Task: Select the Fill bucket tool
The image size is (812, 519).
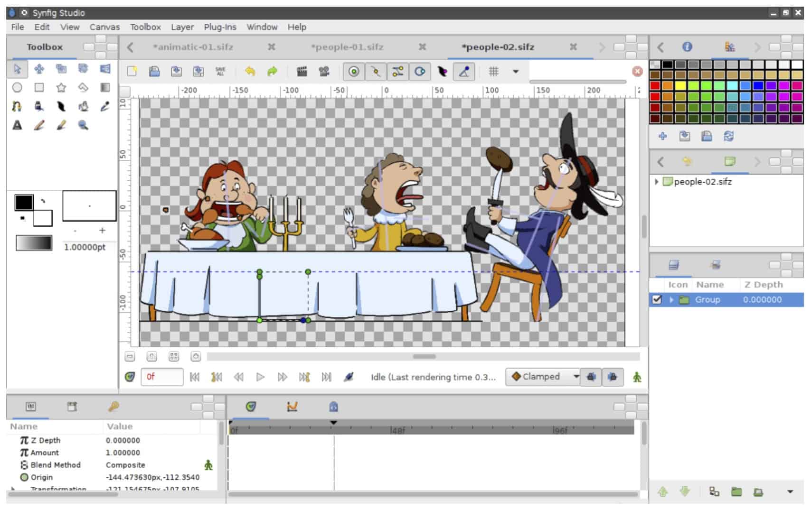Action: click(83, 106)
